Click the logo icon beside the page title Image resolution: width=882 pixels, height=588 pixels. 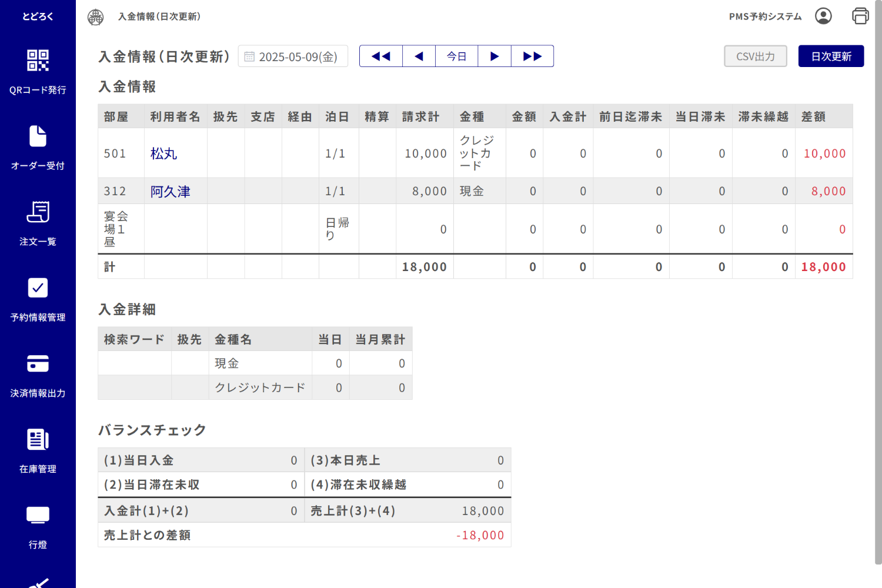pos(95,17)
